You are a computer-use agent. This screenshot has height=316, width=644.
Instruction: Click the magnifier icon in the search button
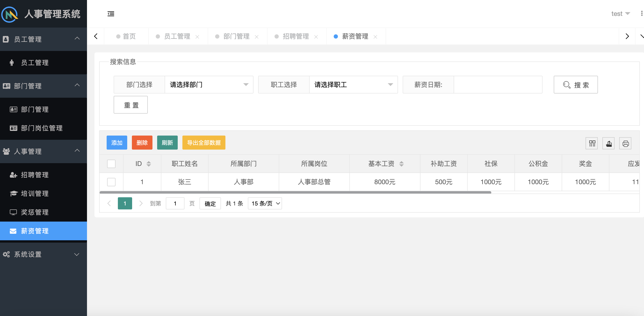pyautogui.click(x=567, y=85)
